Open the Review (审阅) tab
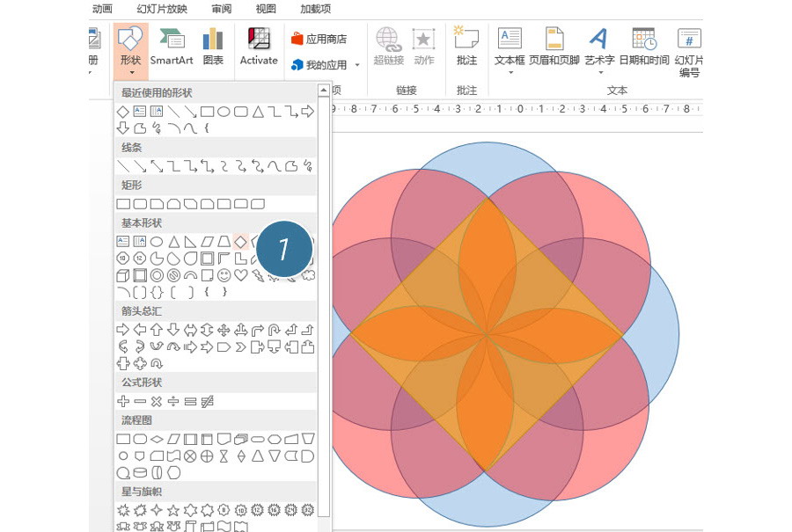Viewport: 792px width, 532px height. pos(222,9)
